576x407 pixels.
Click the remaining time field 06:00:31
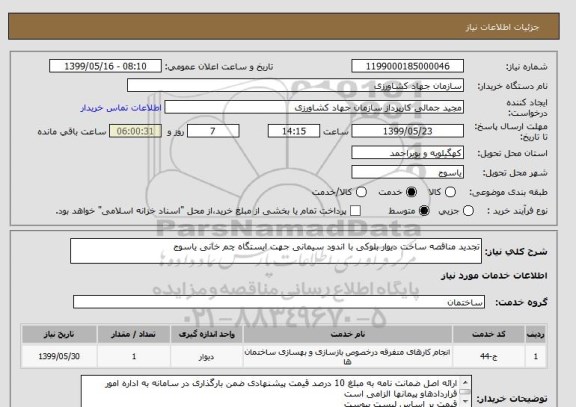coord(135,131)
